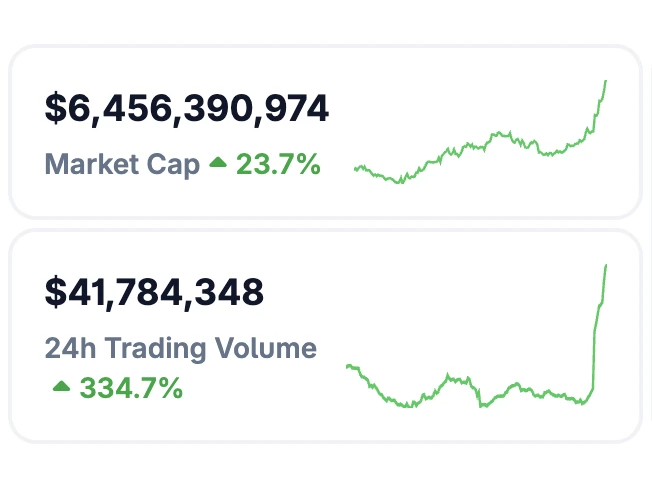The width and height of the screenshot is (652, 480).
Task: Select the $6,456,390,974 market cap value
Action: 186,108
